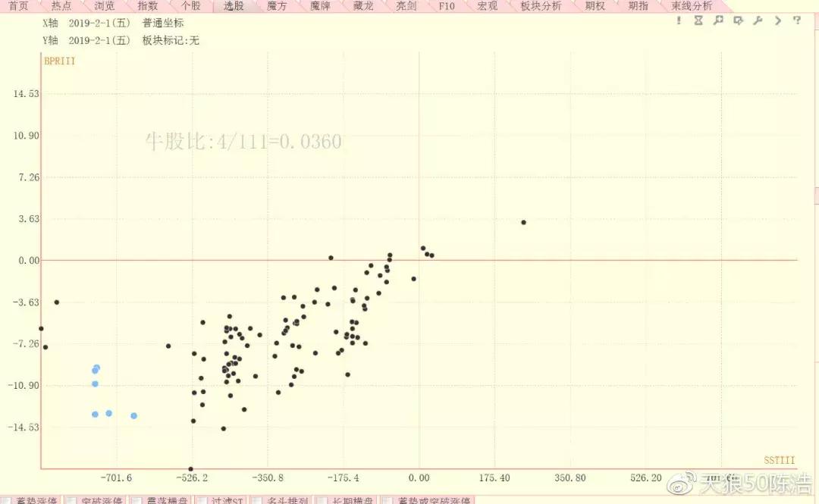Click the Y轴 label
This screenshot has width=819, height=504.
point(50,40)
